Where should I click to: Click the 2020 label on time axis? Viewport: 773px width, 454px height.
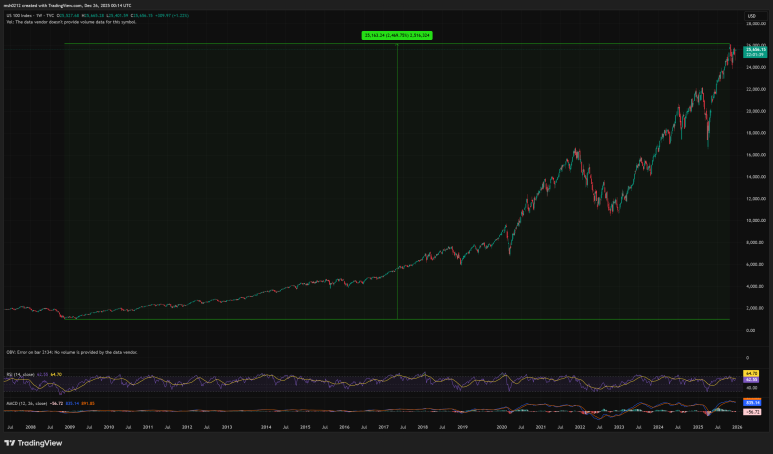(500, 426)
